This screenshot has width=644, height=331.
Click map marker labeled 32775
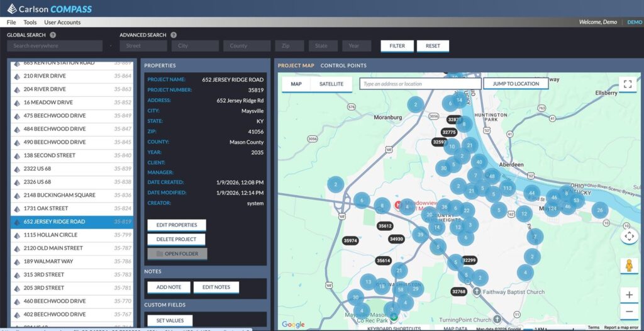click(x=449, y=132)
